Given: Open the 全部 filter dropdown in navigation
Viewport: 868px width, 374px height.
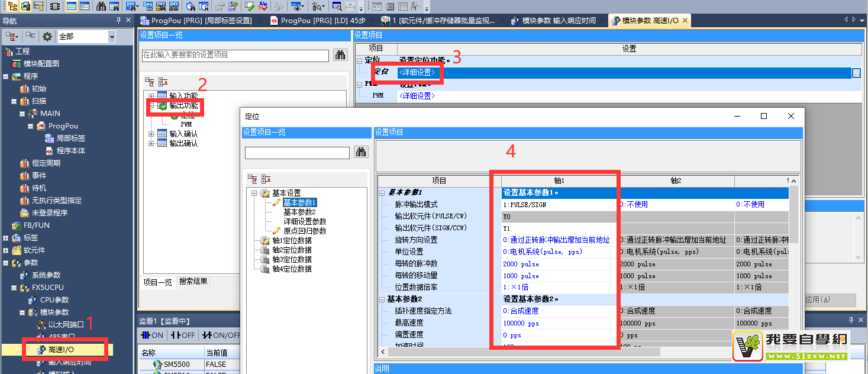Looking at the screenshot, I should (112, 37).
